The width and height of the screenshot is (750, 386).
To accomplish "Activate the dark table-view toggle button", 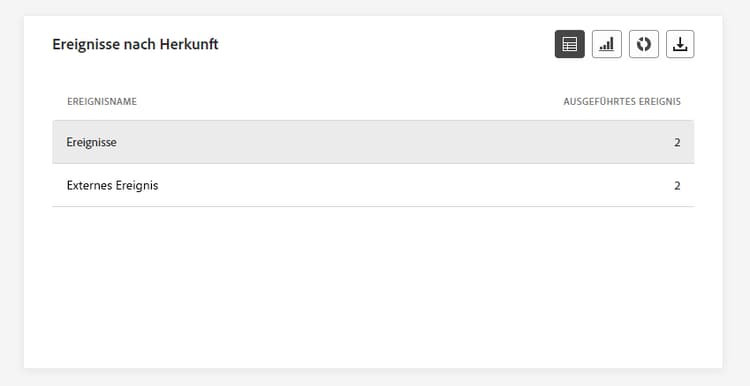I will [569, 44].
